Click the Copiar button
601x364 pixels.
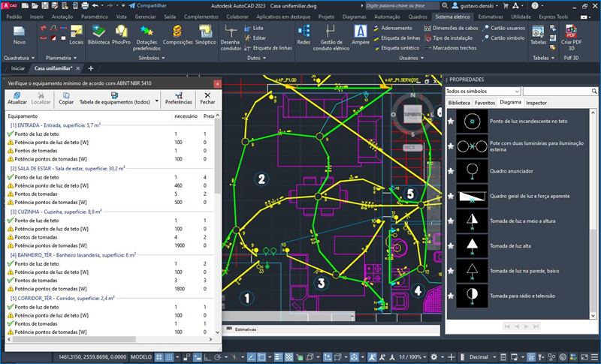click(66, 98)
